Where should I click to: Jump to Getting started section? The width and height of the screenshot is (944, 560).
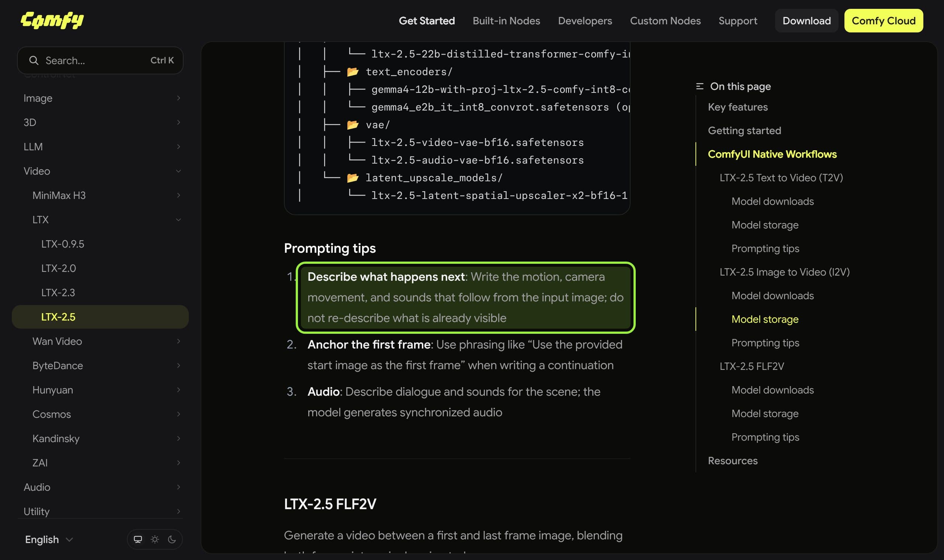(x=744, y=130)
